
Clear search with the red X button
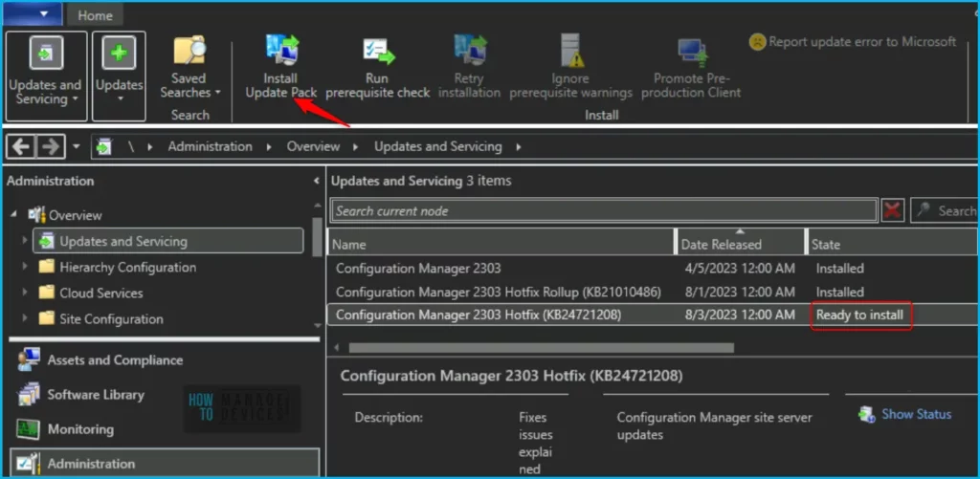(x=893, y=211)
